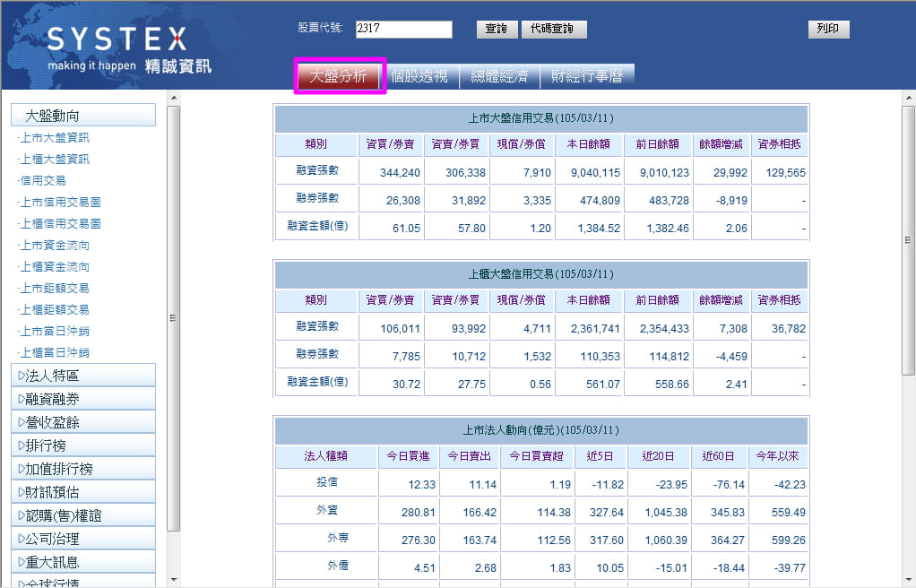Open the 大盤分析 tab
Screen dimensions: 916x588
[x=339, y=76]
